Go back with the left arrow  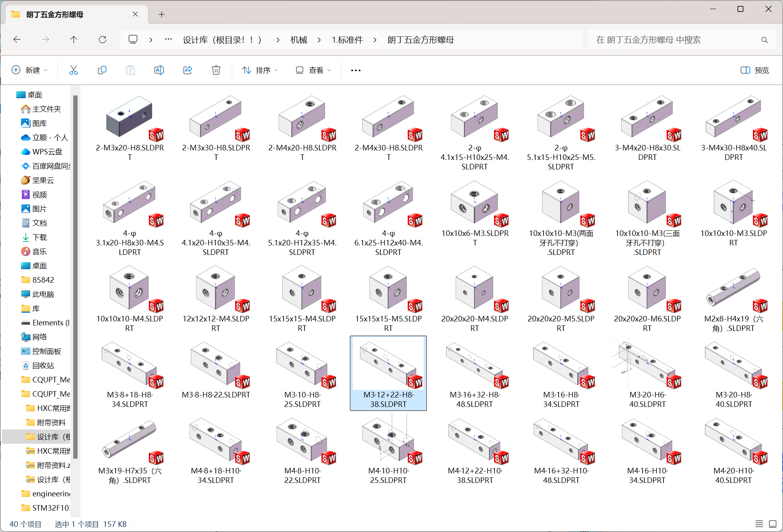[17, 40]
